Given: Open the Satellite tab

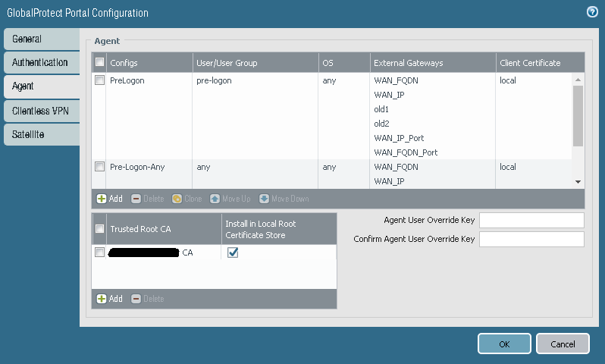Looking at the screenshot, I should click(x=41, y=134).
